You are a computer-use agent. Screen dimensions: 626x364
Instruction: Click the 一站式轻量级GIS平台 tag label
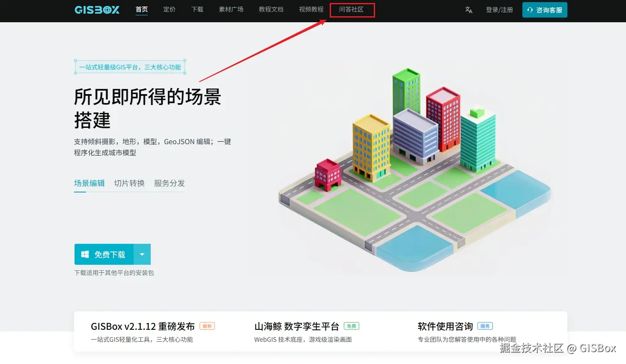coord(130,67)
